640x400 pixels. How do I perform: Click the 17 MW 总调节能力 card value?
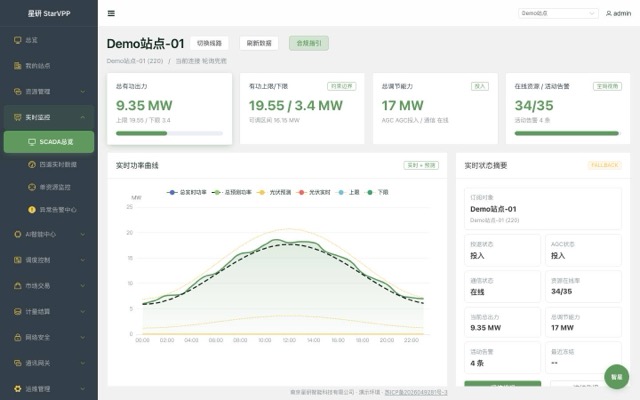(402, 105)
